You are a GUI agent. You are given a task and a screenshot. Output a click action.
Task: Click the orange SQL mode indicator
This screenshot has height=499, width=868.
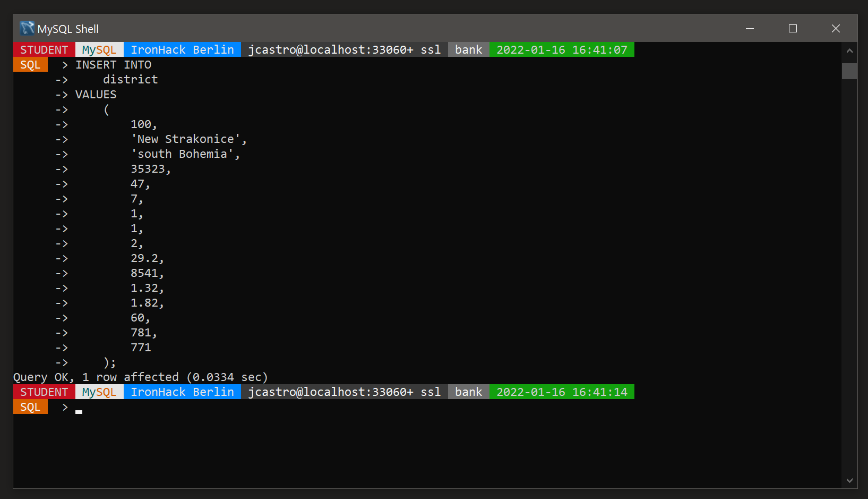(30, 64)
